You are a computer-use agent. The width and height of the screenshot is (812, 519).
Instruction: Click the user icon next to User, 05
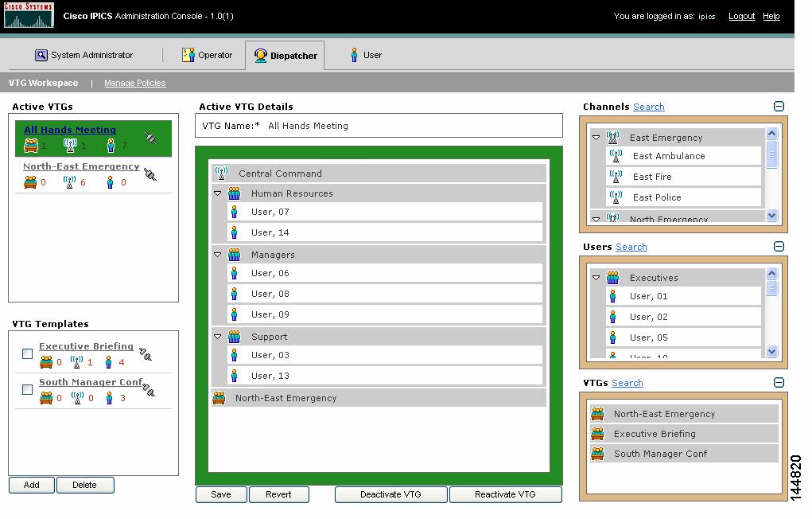[612, 338]
